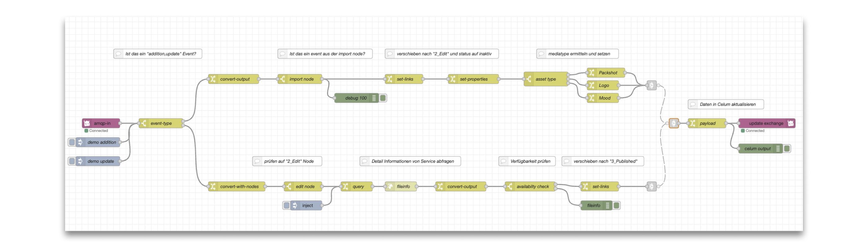868x248 pixels.
Task: Toggle the debug 100 node output button
Action: (383, 98)
